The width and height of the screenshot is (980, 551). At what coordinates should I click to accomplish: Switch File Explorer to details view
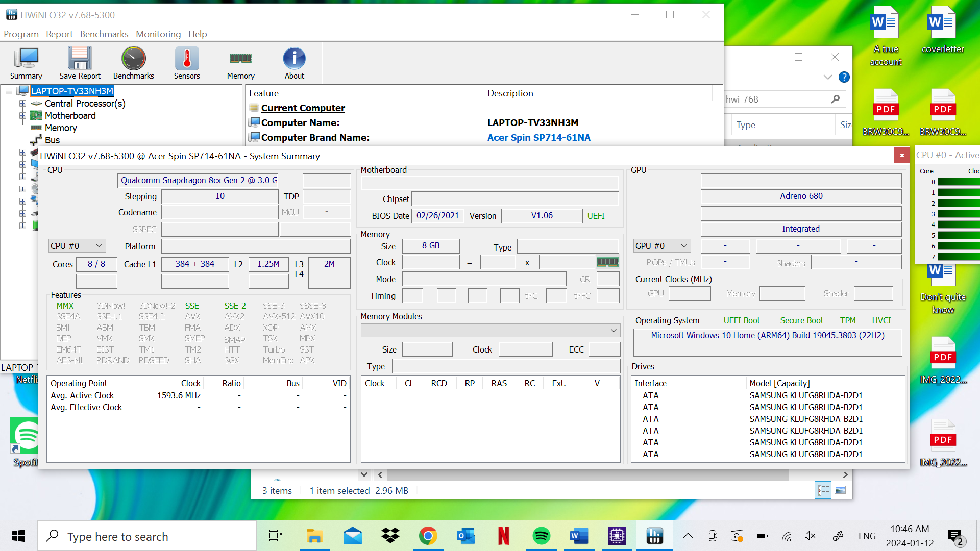823,490
